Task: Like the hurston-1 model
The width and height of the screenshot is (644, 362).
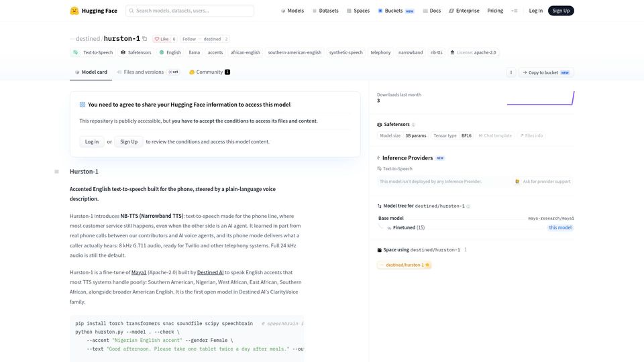Action: coord(162,39)
